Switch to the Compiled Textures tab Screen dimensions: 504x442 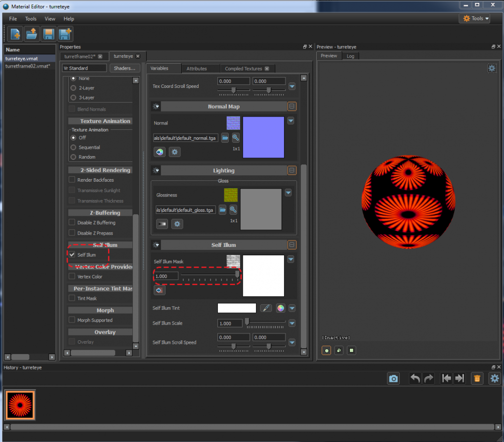point(244,68)
